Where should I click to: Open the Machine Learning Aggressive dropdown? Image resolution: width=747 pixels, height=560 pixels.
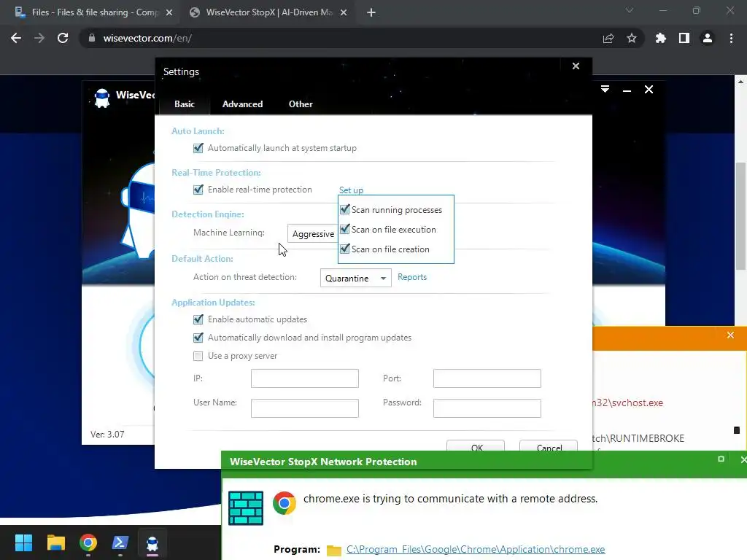312,234
